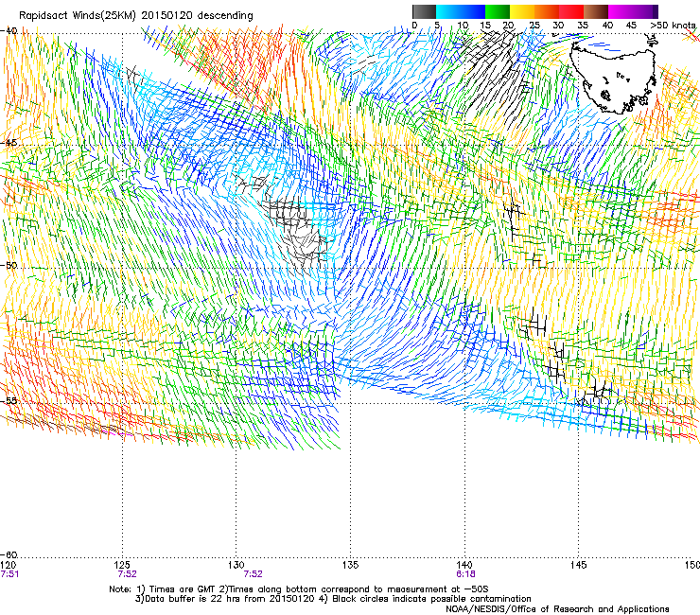Click the '35' knots legend label

click(583, 26)
